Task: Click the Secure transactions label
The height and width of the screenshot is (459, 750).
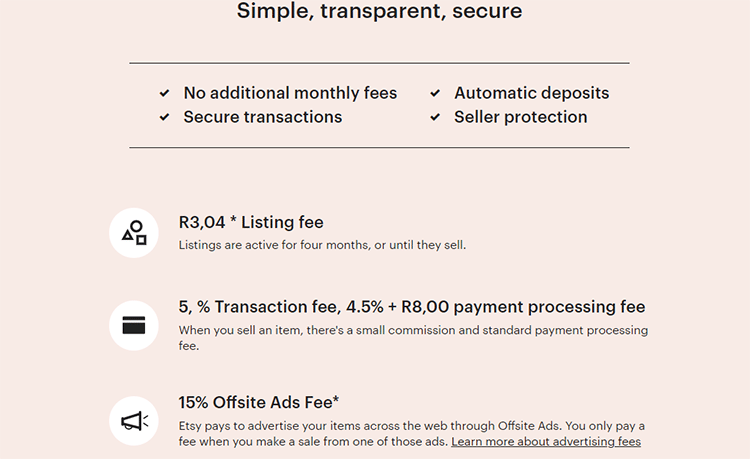Action: [262, 117]
